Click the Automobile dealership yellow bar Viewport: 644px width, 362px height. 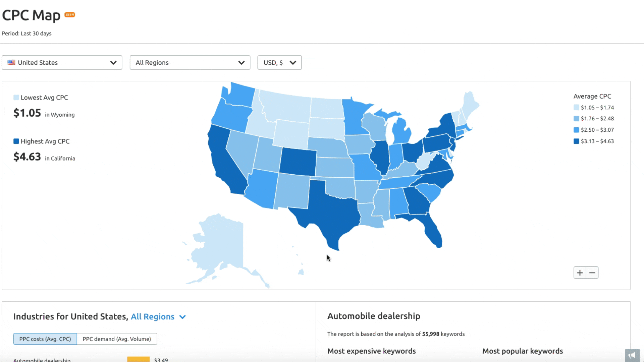138,359
